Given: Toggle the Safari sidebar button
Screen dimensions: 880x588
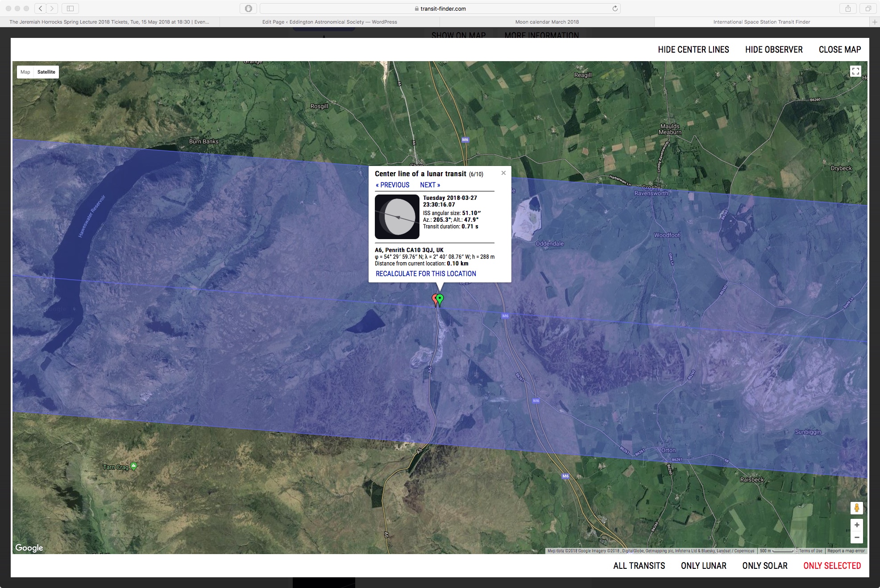Looking at the screenshot, I should pyautogui.click(x=70, y=8).
